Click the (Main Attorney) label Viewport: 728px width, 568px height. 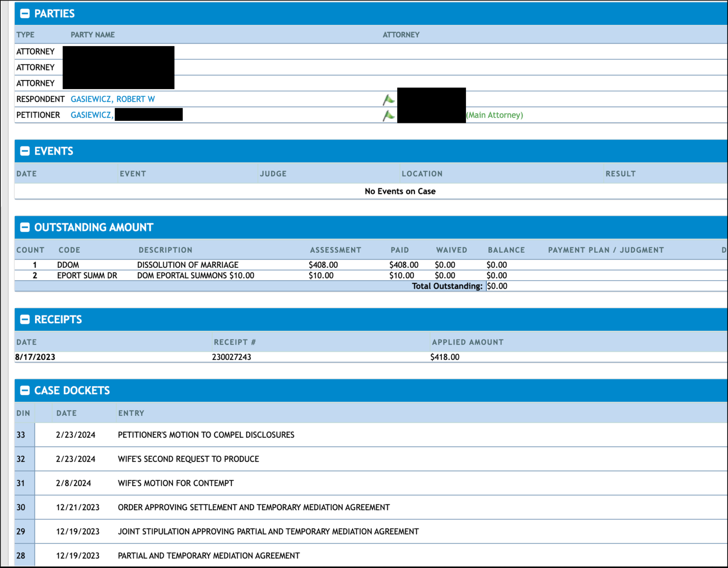click(494, 115)
